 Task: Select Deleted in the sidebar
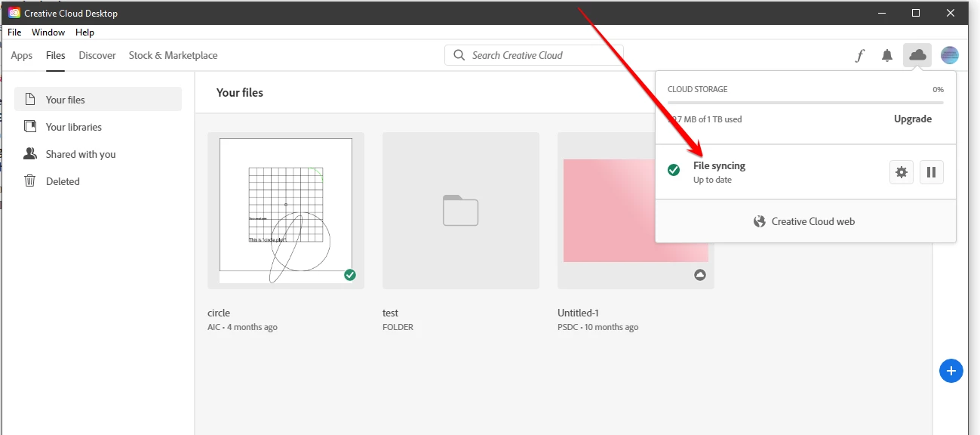click(x=98, y=181)
